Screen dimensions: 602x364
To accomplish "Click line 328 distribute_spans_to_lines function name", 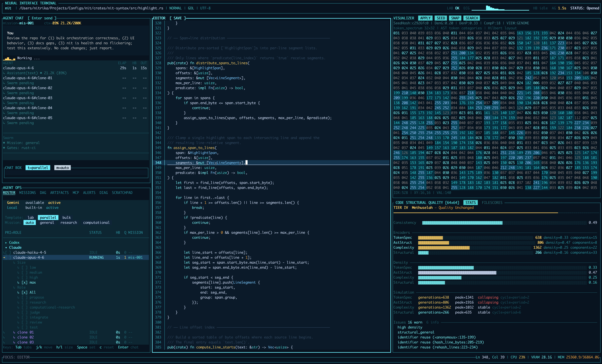I will pos(222,63).
